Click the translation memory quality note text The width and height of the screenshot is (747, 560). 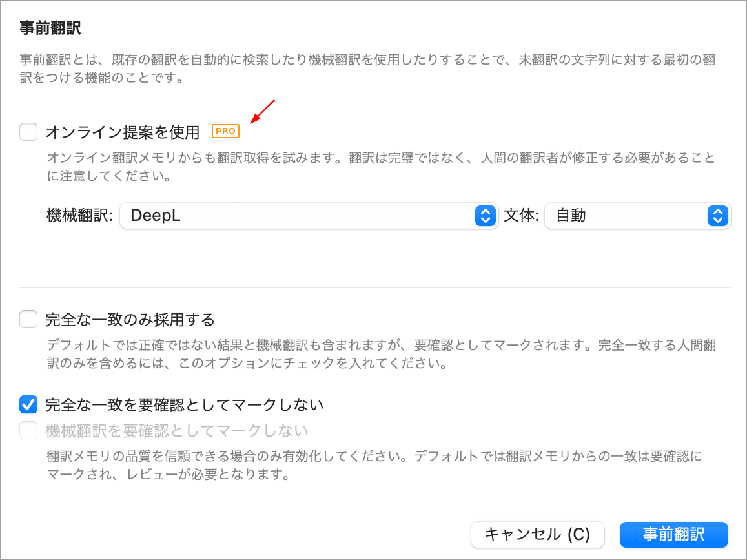374,465
